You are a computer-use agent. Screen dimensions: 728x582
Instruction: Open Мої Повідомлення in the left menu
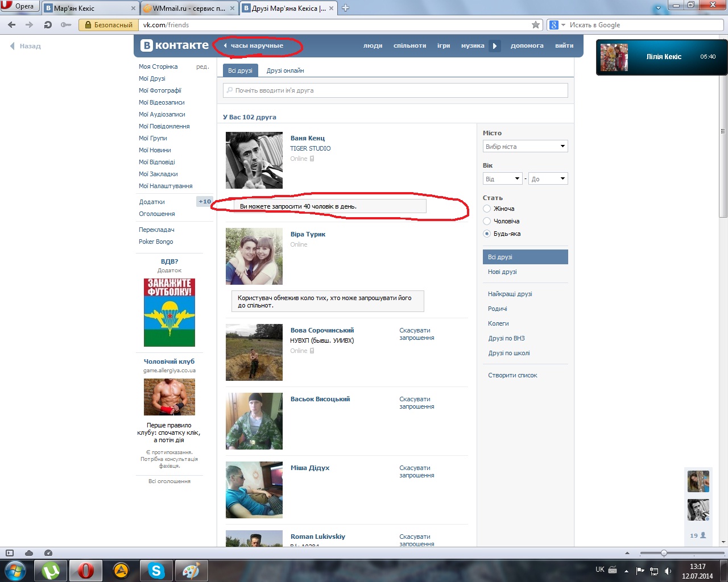[x=164, y=126]
